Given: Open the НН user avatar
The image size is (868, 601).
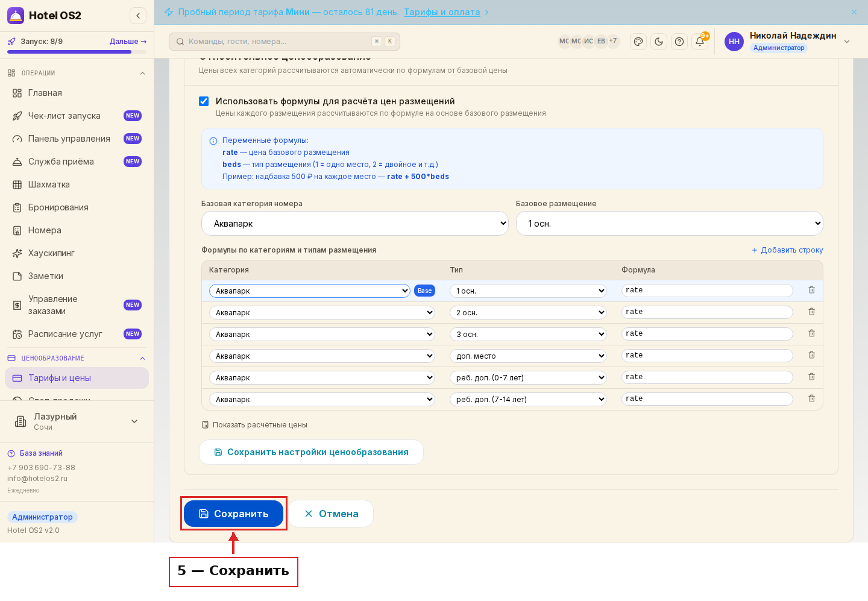Looking at the screenshot, I should click(734, 42).
